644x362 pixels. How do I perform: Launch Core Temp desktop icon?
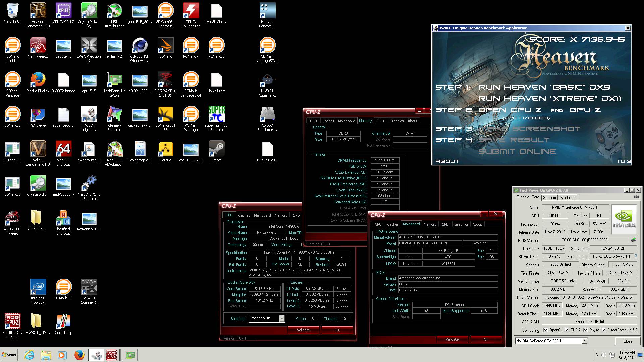pyautogui.click(x=63, y=324)
